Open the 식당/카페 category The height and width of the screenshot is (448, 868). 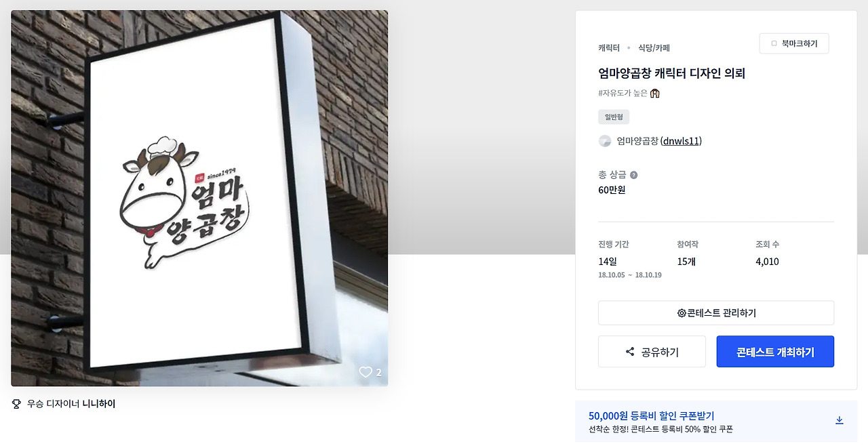[x=654, y=48]
